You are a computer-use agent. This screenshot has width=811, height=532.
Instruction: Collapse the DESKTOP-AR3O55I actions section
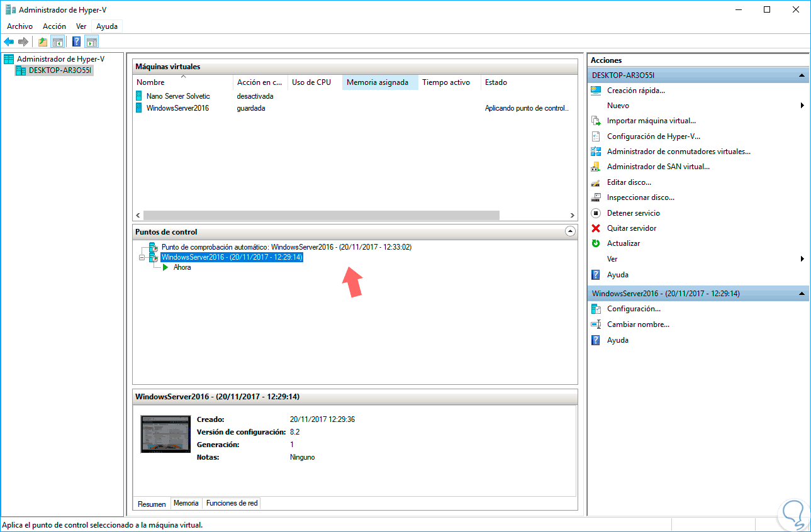click(802, 75)
